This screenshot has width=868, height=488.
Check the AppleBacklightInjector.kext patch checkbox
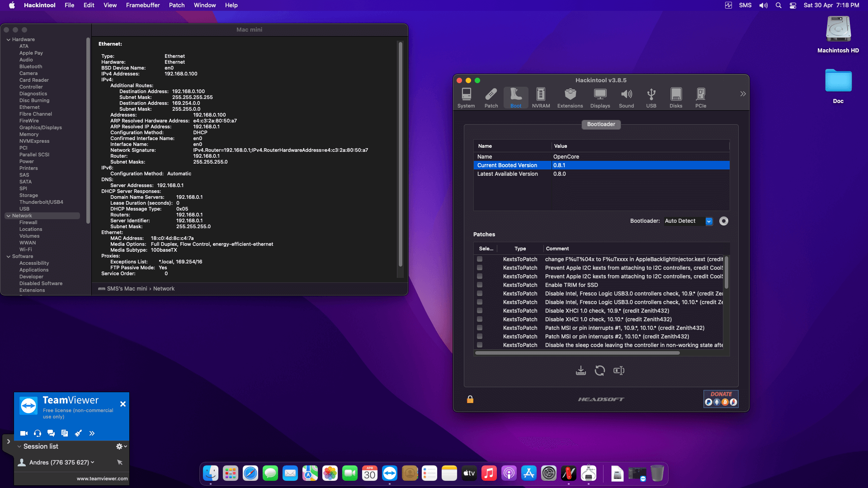pos(479,259)
